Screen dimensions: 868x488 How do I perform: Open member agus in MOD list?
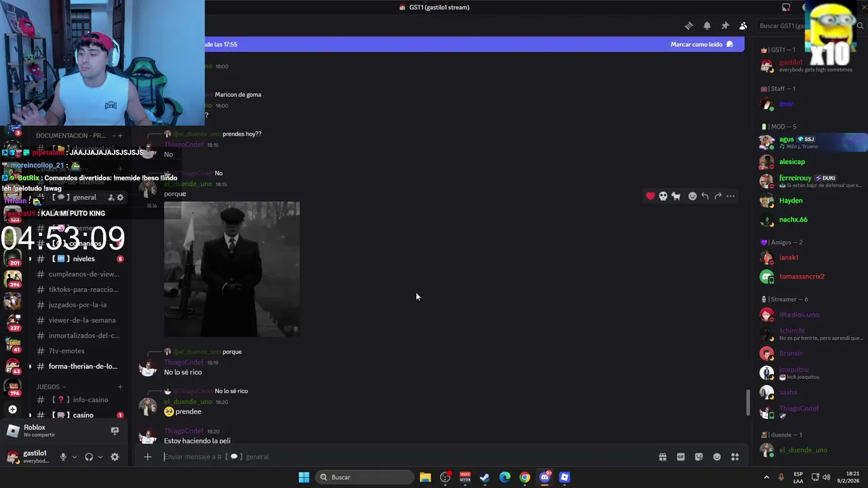pyautogui.click(x=812, y=142)
